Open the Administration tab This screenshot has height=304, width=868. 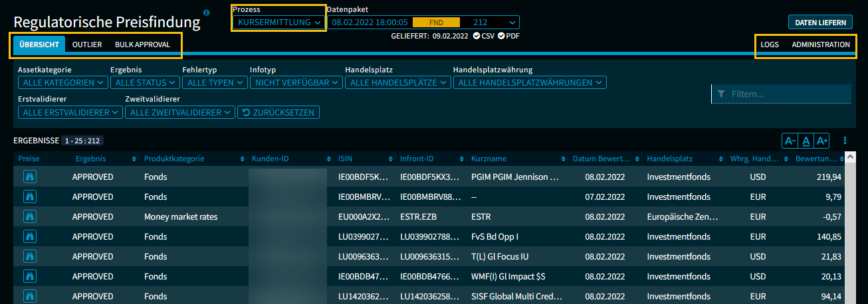tap(821, 44)
